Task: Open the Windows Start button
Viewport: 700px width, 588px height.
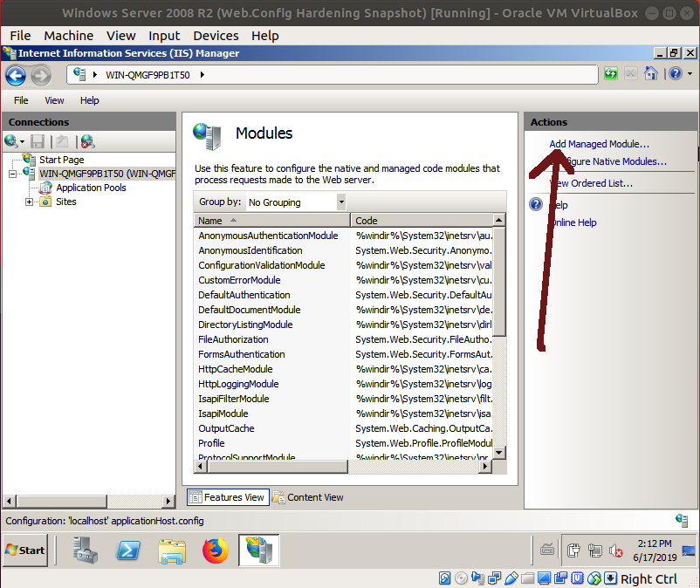Action: point(25,550)
